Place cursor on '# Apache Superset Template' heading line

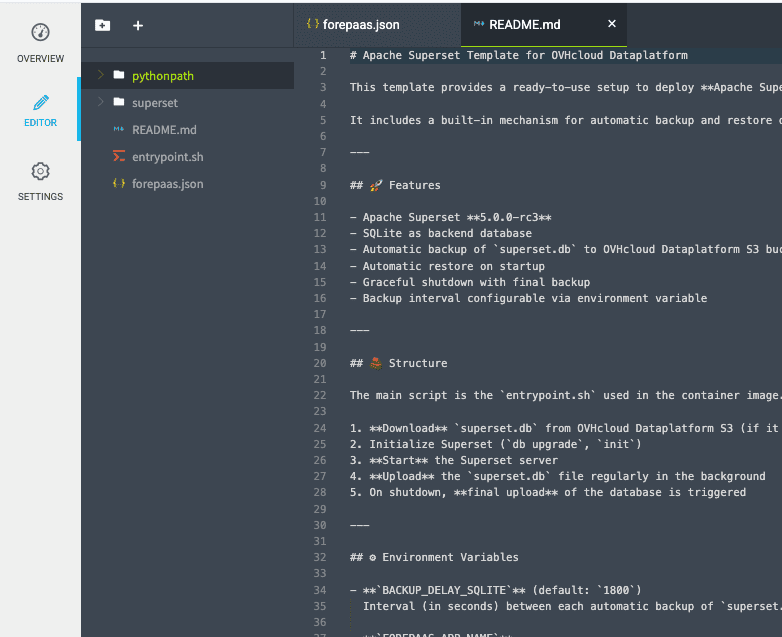coord(519,55)
